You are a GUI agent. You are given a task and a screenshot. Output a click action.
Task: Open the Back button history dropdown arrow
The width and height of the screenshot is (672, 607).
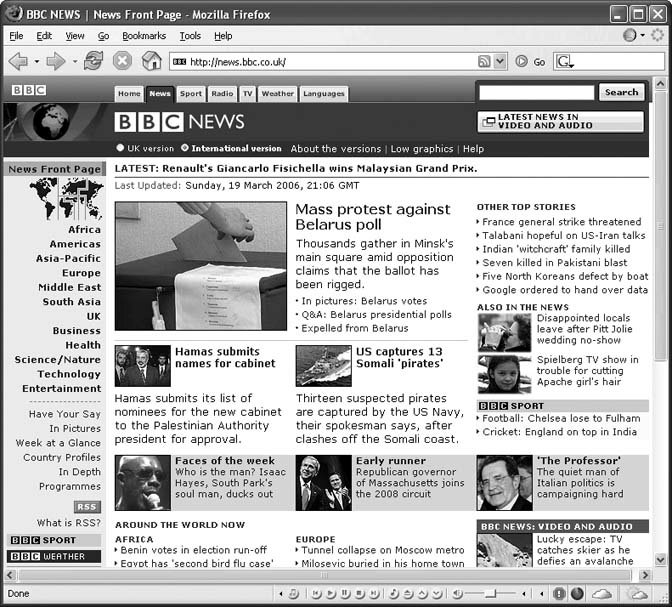(37, 61)
